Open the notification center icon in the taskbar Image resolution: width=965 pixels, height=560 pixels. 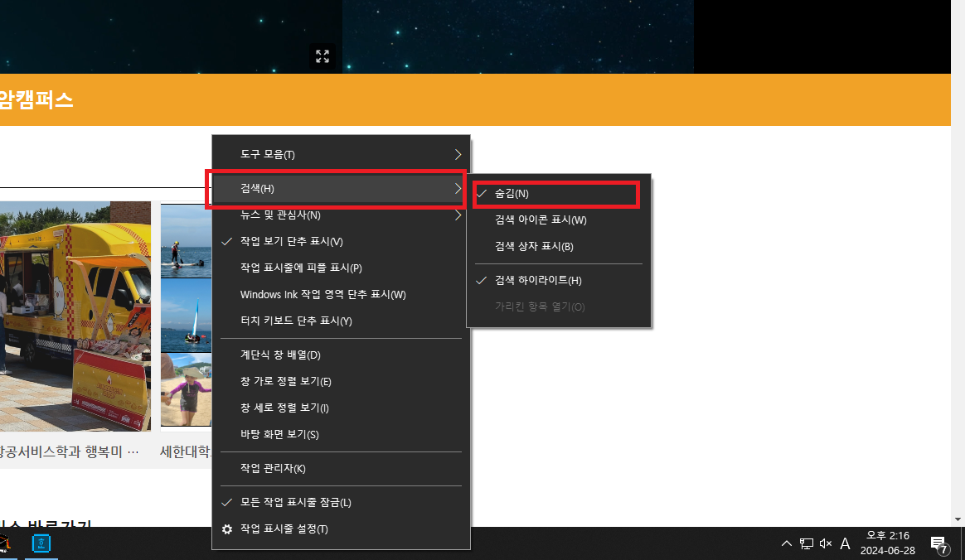click(938, 544)
